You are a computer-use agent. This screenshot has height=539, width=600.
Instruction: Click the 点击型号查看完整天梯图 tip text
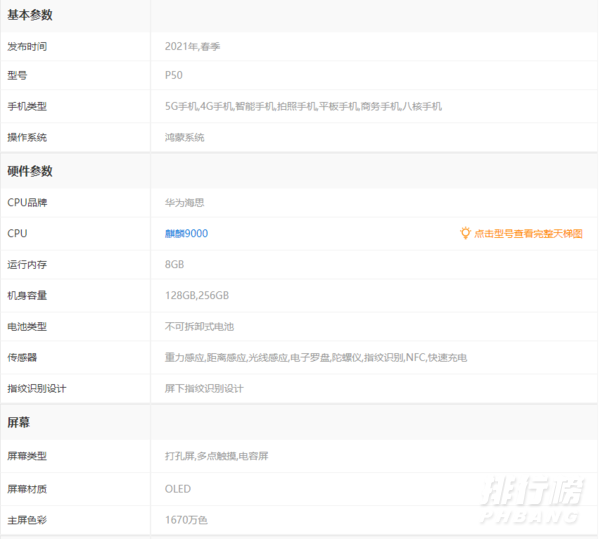(528, 233)
